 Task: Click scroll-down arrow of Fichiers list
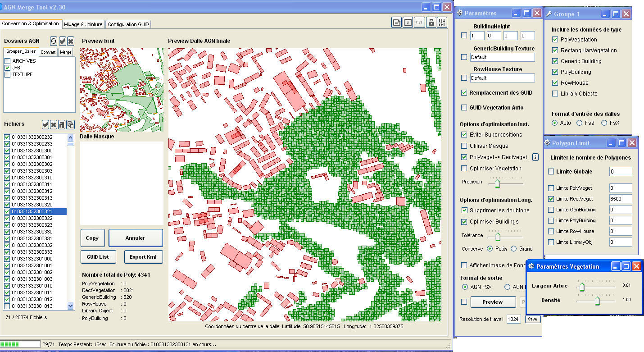70,306
